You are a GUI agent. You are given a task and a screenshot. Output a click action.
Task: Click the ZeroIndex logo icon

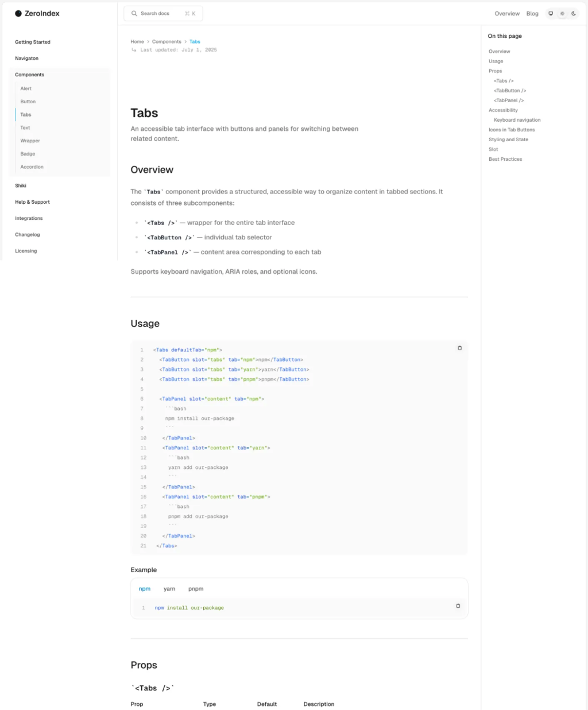[18, 13]
